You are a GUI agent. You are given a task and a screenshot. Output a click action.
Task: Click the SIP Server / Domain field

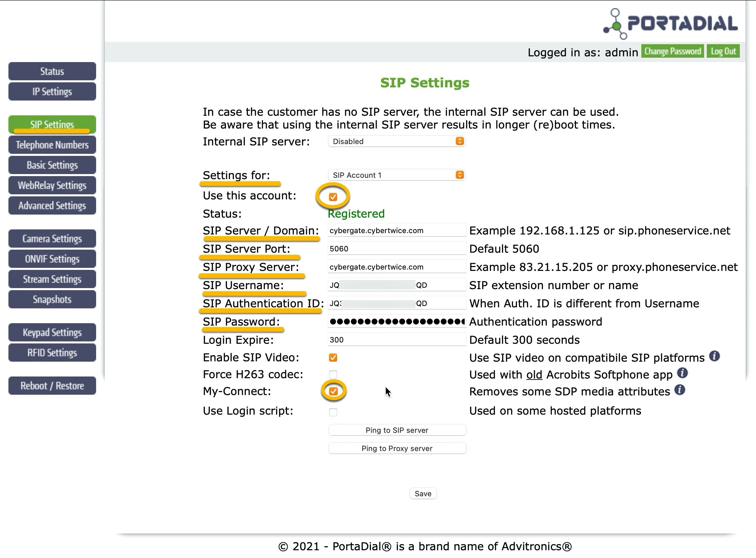click(397, 230)
